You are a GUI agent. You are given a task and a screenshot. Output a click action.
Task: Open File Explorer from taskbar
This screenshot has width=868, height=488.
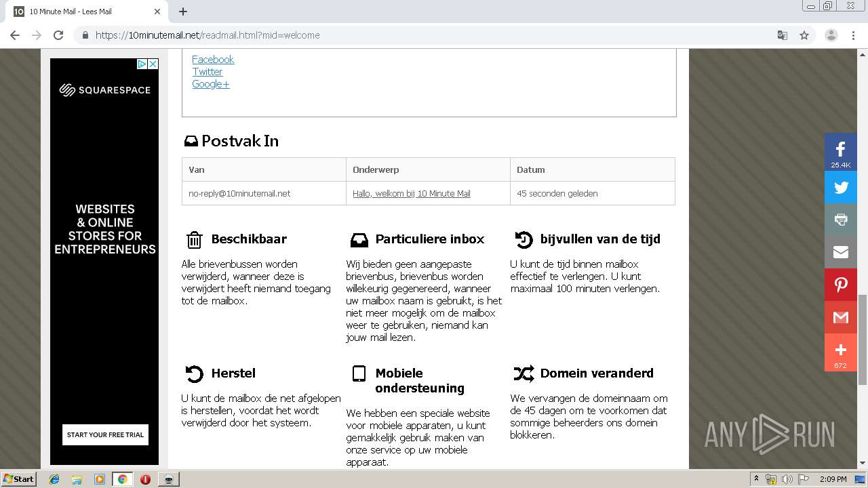point(77,479)
